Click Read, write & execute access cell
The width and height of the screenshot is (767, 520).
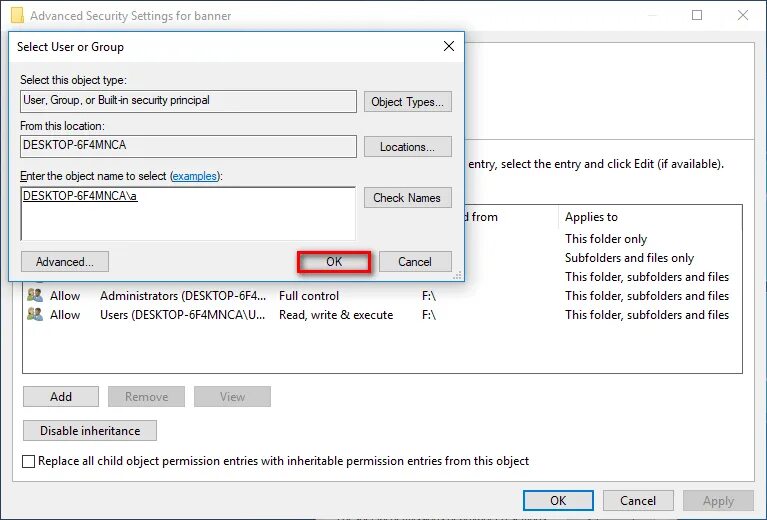336,315
